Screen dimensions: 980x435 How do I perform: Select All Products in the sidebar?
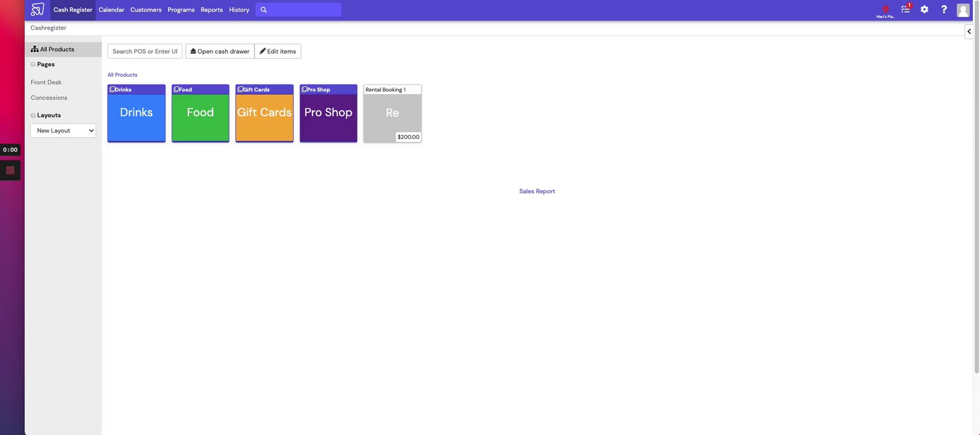(63, 50)
